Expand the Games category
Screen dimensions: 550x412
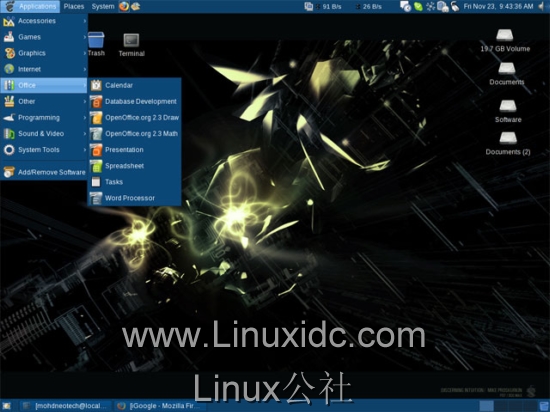[44, 37]
